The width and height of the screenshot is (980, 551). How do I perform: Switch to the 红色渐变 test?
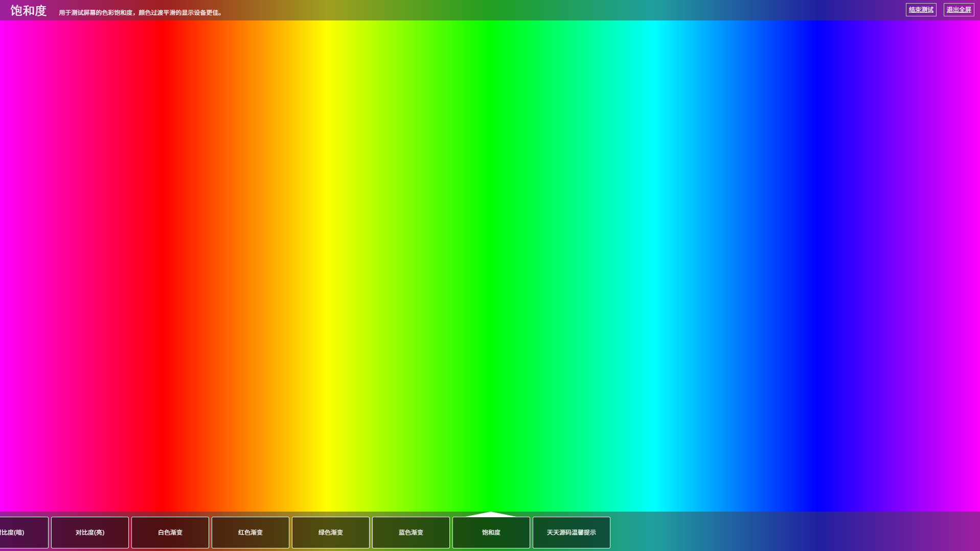250,533
